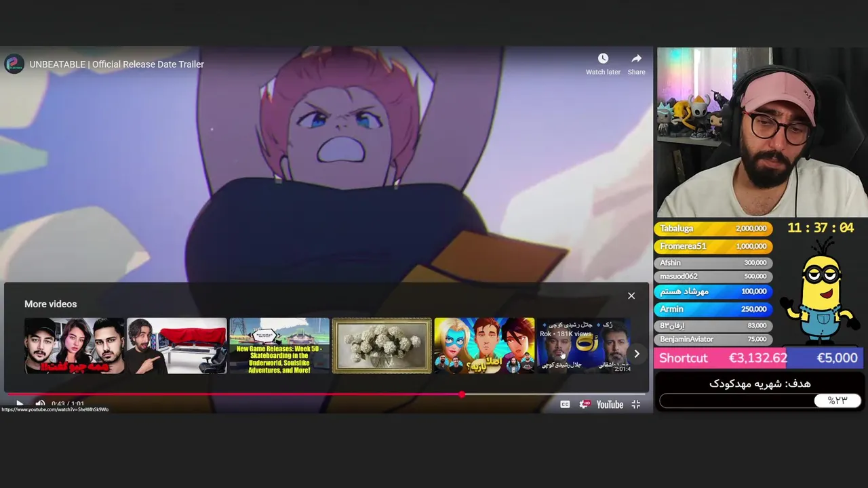Click Armin 250,000 donor row
The width and height of the screenshot is (868, 488).
(x=713, y=309)
